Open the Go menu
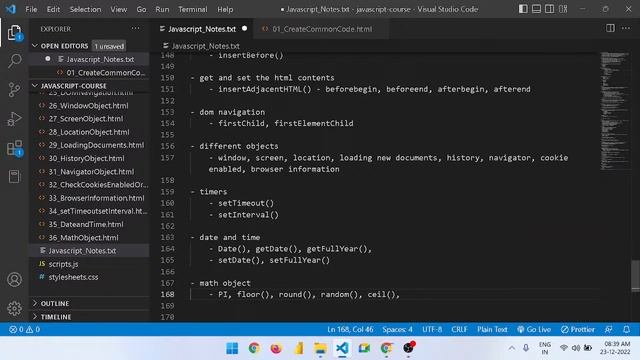 pyautogui.click(x=141, y=9)
